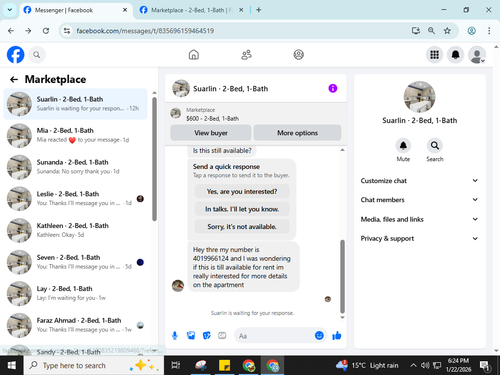
Task: Open Lay 2-Bed, 1-Bath chat
Action: (x=75, y=293)
